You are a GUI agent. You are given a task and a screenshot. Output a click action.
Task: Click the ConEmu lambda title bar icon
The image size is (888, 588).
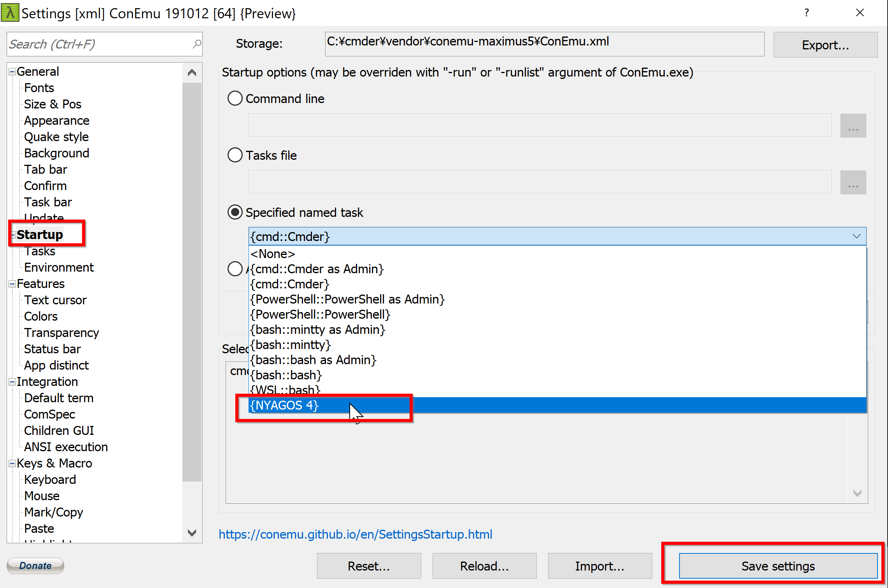point(10,13)
